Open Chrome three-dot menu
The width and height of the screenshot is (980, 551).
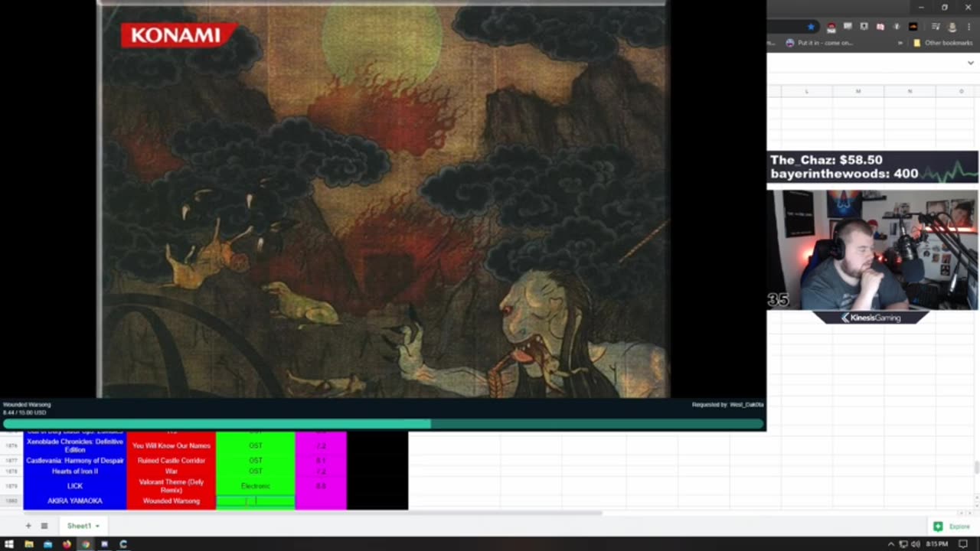pos(969,27)
